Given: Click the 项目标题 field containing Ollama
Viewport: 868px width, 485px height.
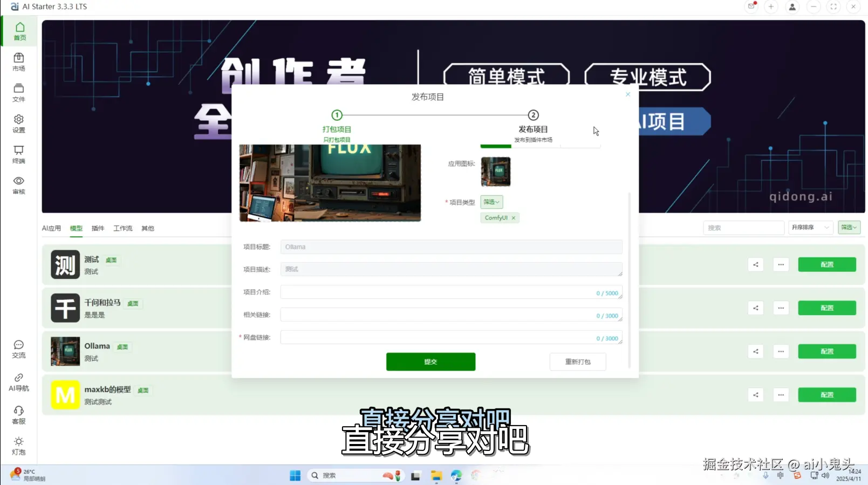Looking at the screenshot, I should 451,247.
